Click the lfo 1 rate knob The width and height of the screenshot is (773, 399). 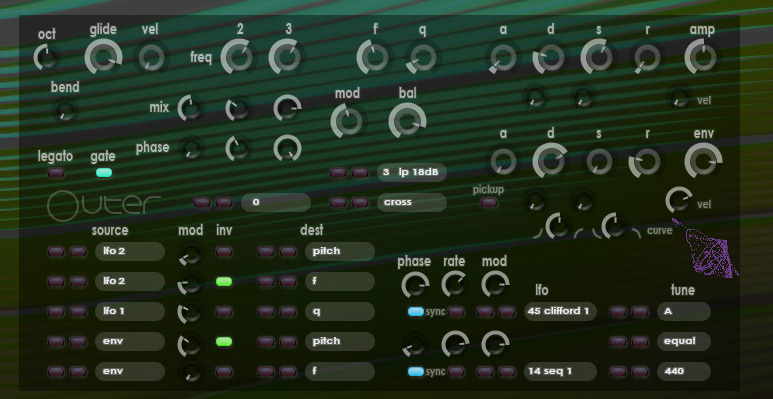(x=455, y=284)
